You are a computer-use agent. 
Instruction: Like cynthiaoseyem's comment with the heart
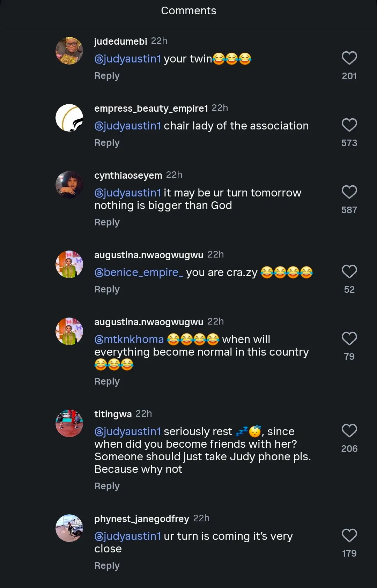pyautogui.click(x=349, y=192)
